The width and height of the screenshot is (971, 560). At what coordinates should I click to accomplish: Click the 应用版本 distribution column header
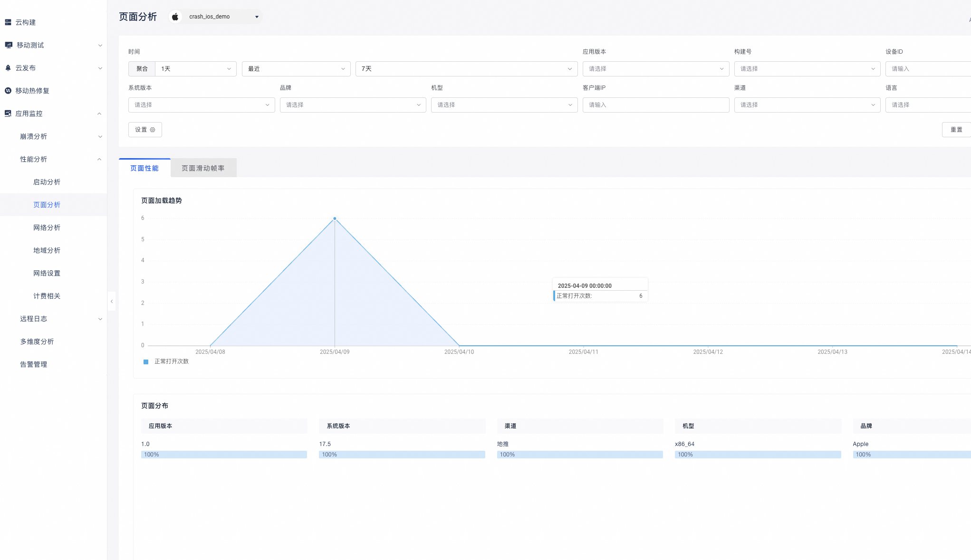pos(224,426)
